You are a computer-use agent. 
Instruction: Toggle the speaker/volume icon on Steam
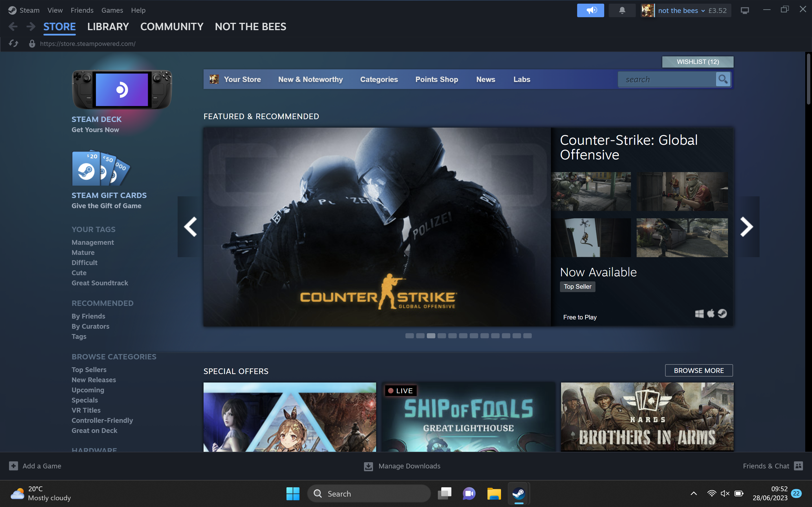click(590, 10)
